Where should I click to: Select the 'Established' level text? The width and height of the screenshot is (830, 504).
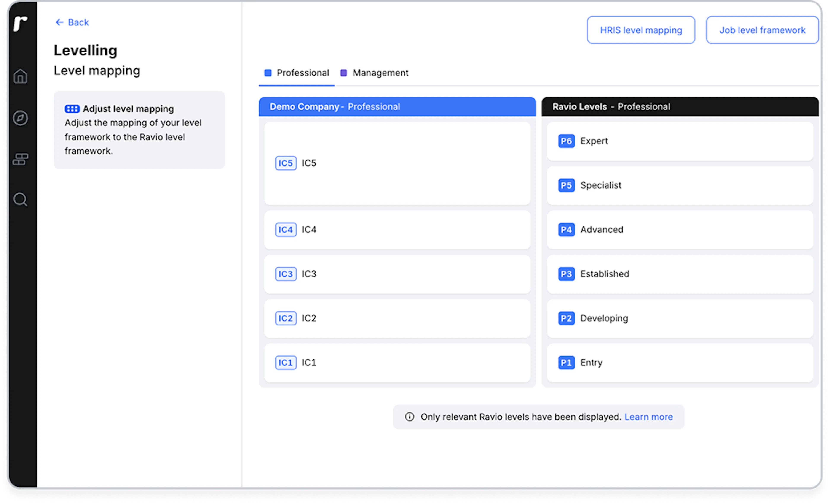604,274
